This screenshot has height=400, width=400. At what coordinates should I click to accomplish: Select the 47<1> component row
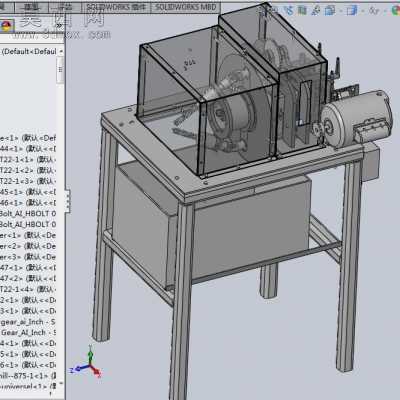click(28, 268)
